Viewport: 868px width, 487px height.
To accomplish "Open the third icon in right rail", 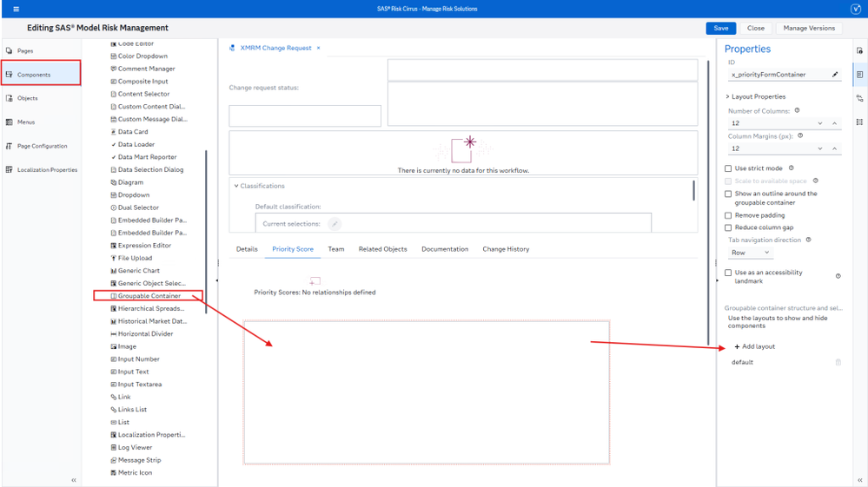I will point(859,98).
